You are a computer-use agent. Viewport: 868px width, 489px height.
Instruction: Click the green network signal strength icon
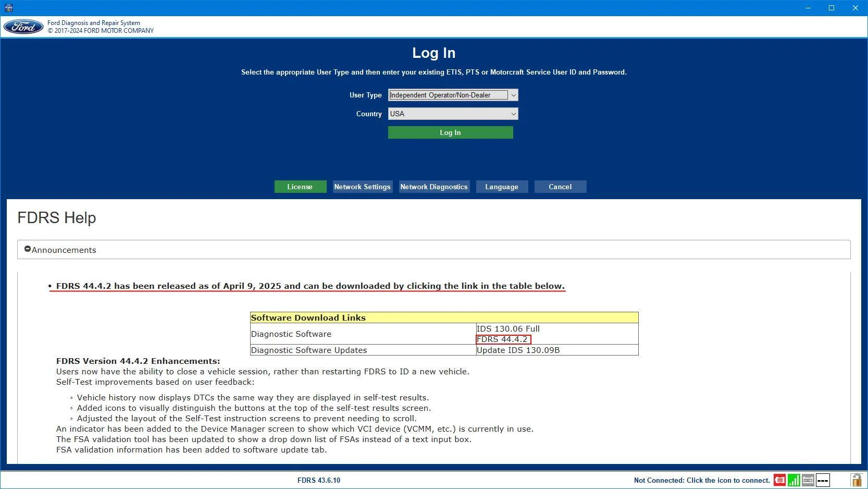tap(793, 480)
